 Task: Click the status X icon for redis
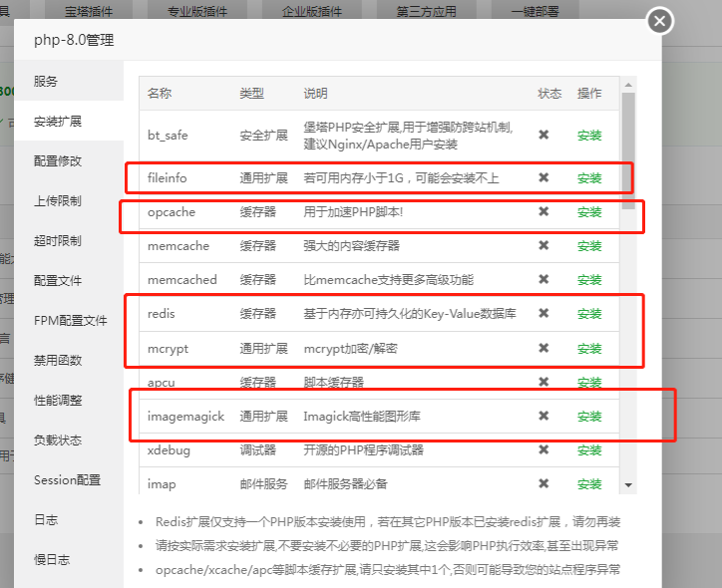[x=543, y=313]
